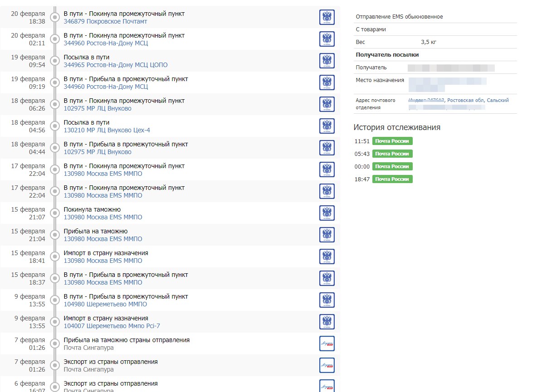Click Russian Post icon on Покровское Почтамт row
The width and height of the screenshot is (537, 392).
(x=327, y=17)
